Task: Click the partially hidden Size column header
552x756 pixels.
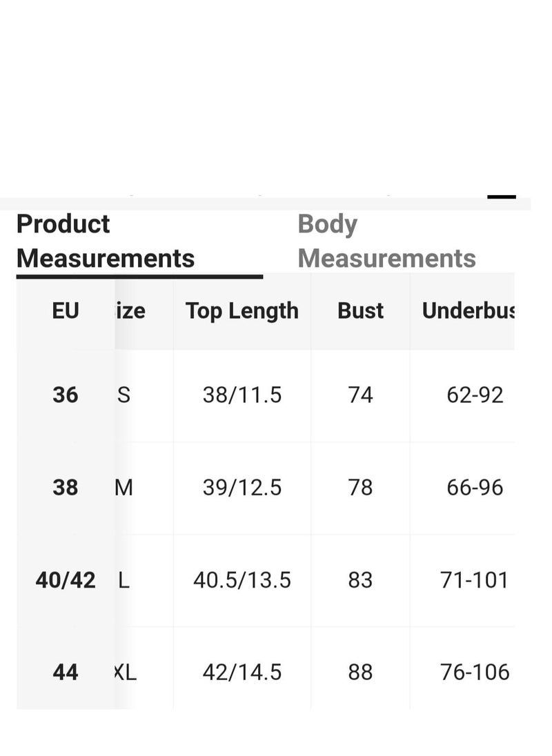Action: pyautogui.click(x=130, y=310)
